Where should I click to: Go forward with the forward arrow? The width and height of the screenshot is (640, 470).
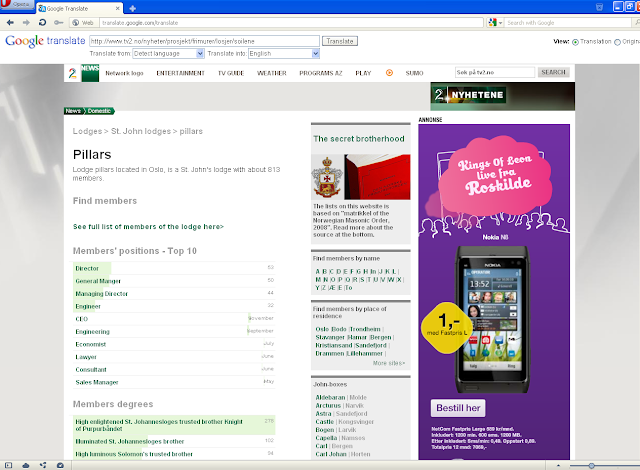26,23
